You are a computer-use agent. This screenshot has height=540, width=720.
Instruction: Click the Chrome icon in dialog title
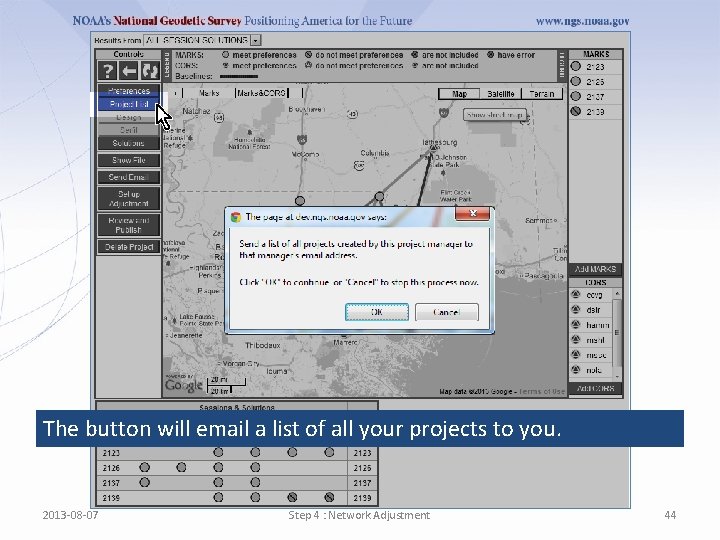pos(236,217)
